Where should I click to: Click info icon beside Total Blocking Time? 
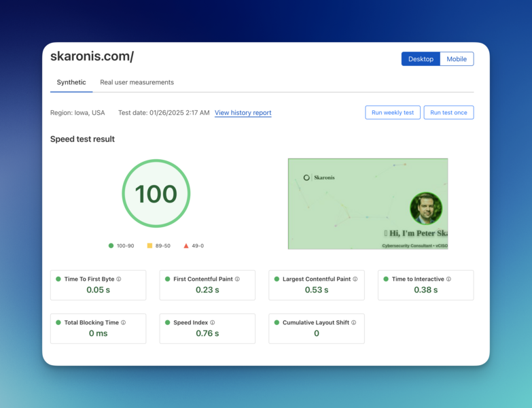(123, 322)
